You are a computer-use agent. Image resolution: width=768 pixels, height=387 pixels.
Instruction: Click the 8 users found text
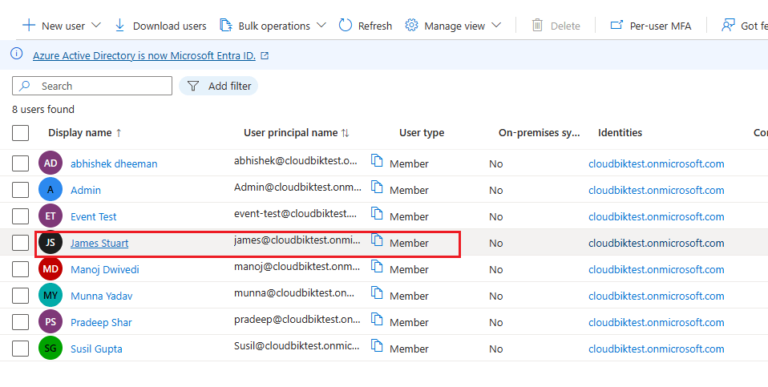pyautogui.click(x=43, y=109)
